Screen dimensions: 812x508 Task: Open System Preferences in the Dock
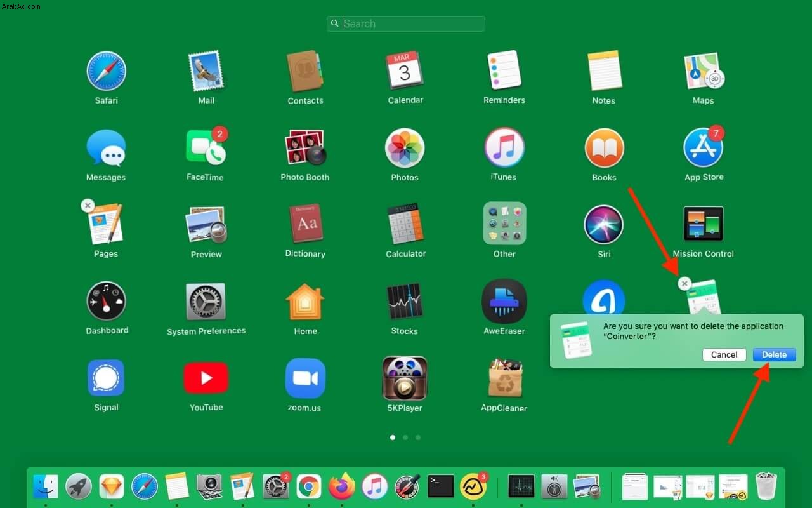[x=276, y=487]
